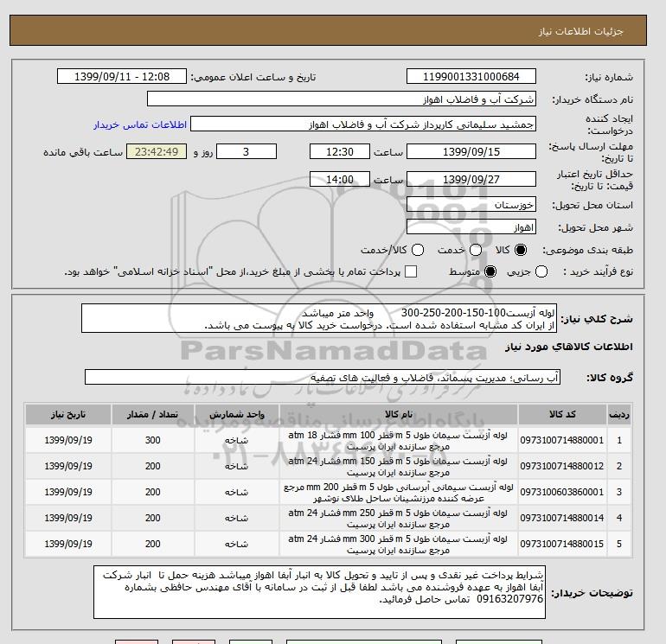Click the request creator field جمشید سلیمانی
Image resolution: width=666 pixels, height=644 pixels.
pos(363,124)
